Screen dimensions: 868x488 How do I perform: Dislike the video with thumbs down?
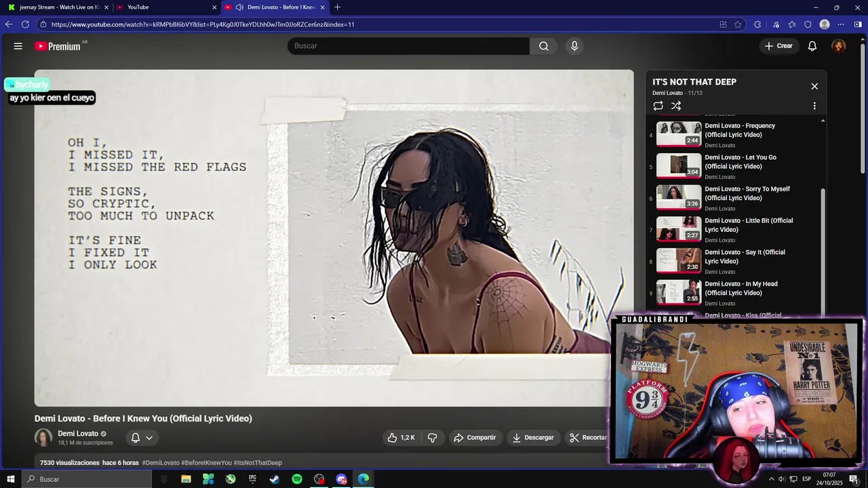(432, 438)
